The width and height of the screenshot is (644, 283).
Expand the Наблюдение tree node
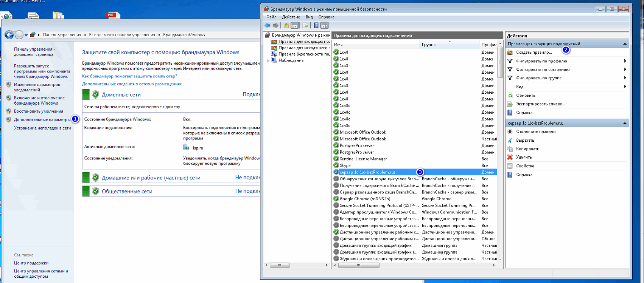268,60
